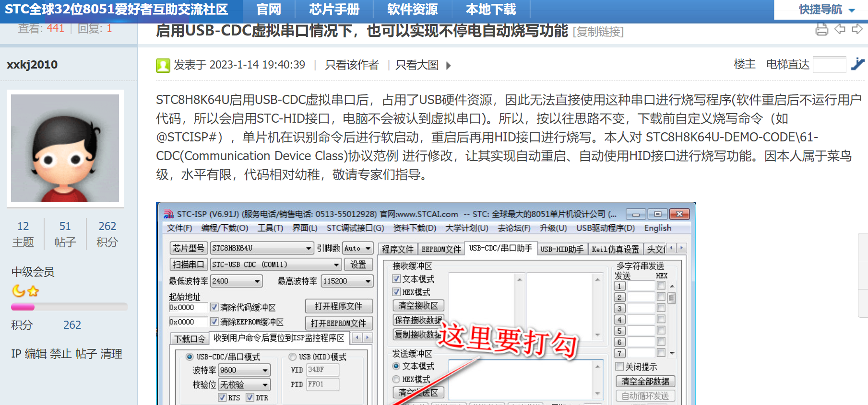Click the 多字符串发送 list scrollbar
Screen dimensions: 868x405
(672, 319)
